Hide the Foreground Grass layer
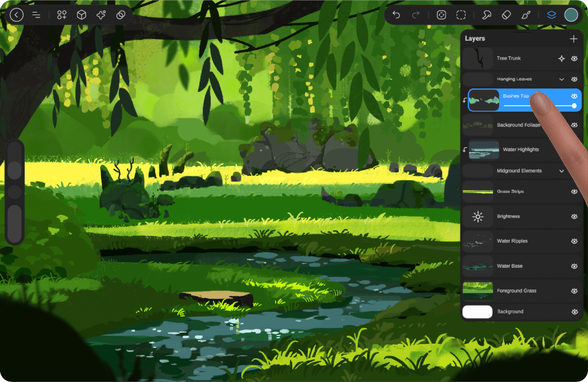The width and height of the screenshot is (588, 382). [574, 291]
